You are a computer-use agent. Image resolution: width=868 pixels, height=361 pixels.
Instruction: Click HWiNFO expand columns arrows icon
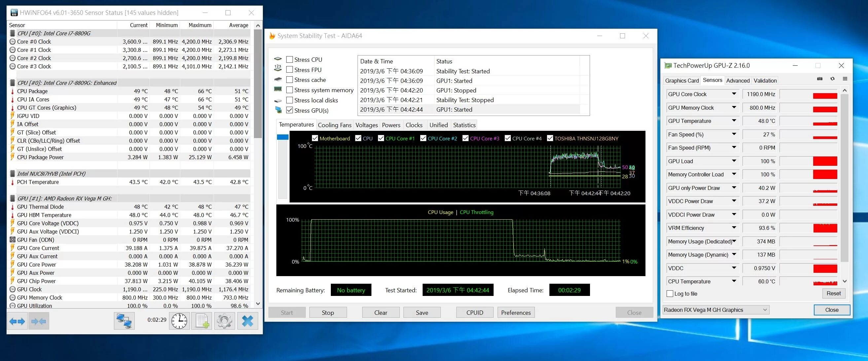pos(17,321)
